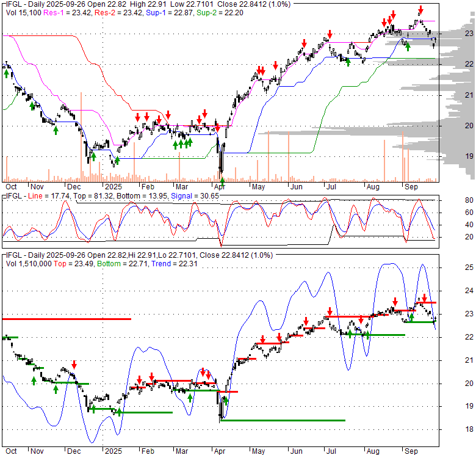Click the 'May' month label under bottom chart
Viewport: 476px width, 455px height.
pos(258,451)
